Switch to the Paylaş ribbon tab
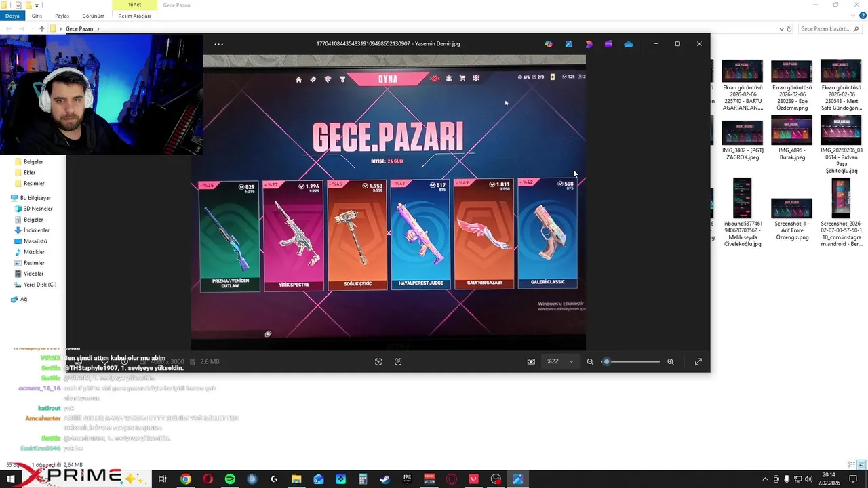Image resolution: width=868 pixels, height=488 pixels. (x=62, y=16)
